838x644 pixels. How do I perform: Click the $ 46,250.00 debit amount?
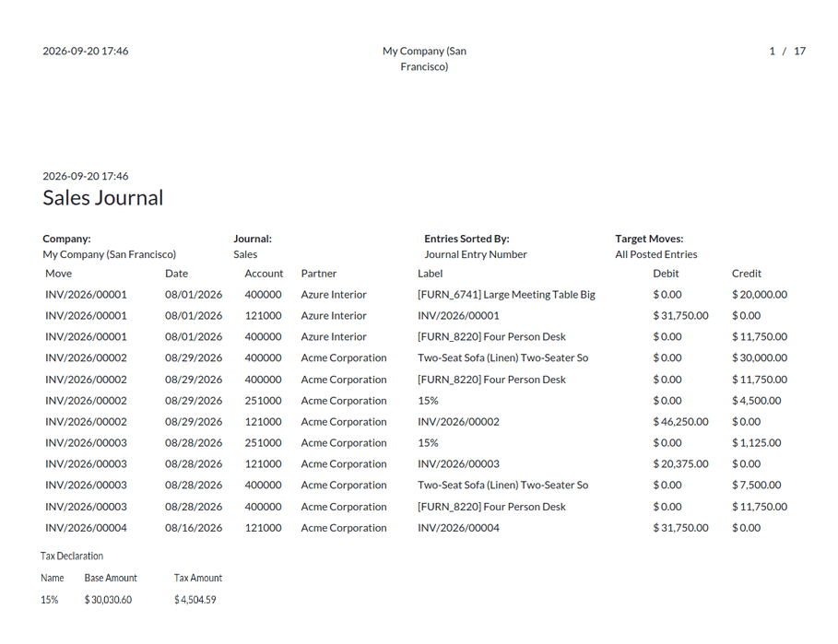[680, 422]
